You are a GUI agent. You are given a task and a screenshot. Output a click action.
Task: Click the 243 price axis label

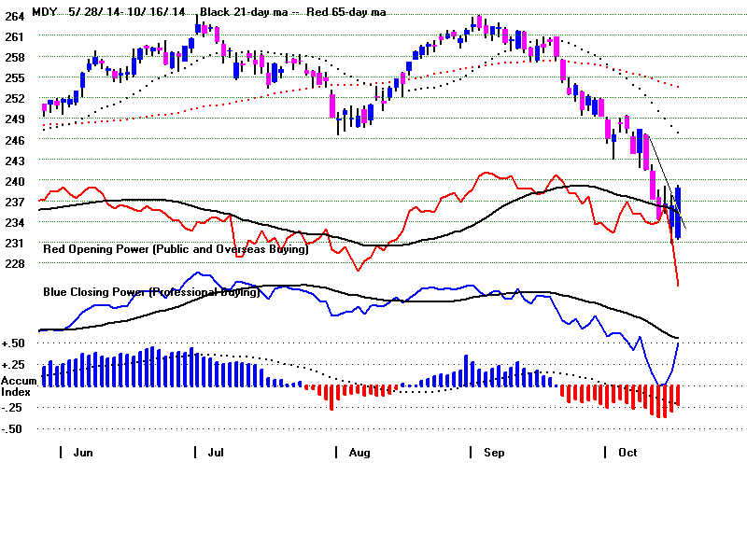[14, 161]
